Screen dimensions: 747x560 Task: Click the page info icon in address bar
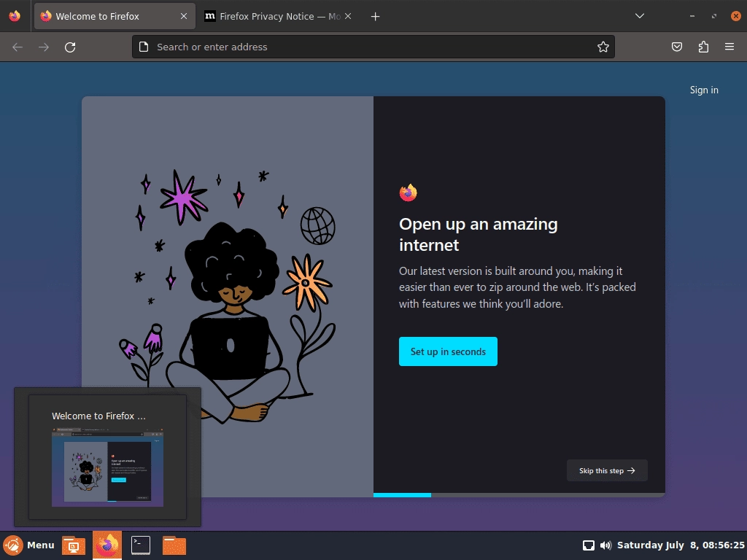144,47
